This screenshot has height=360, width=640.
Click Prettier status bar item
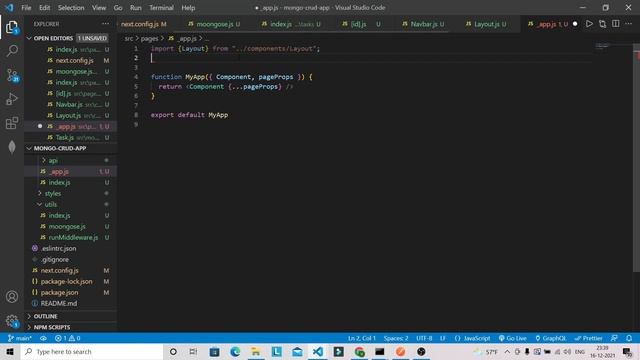[x=588, y=338]
